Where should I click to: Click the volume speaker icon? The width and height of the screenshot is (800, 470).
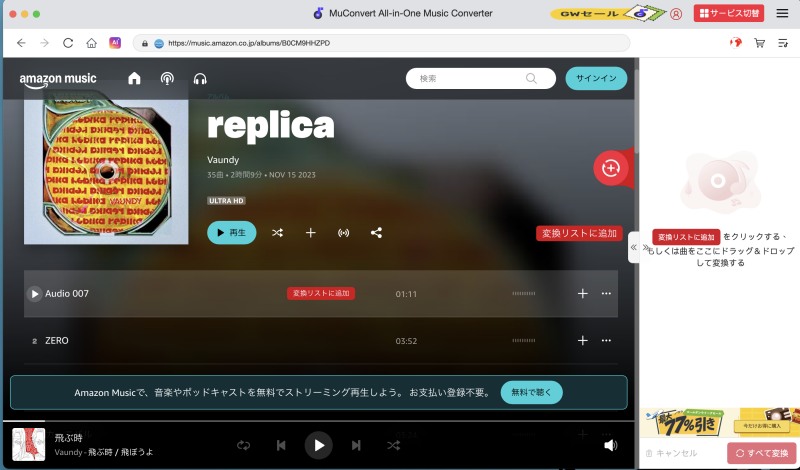pos(611,446)
